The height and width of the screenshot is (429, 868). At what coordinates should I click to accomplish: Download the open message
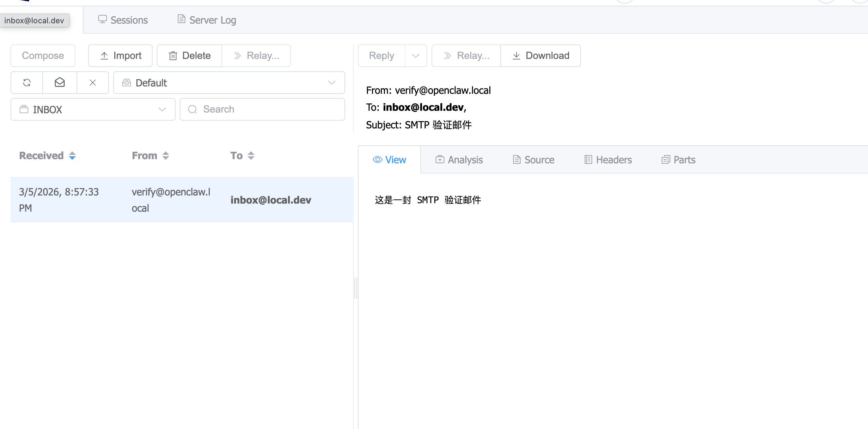tap(540, 56)
